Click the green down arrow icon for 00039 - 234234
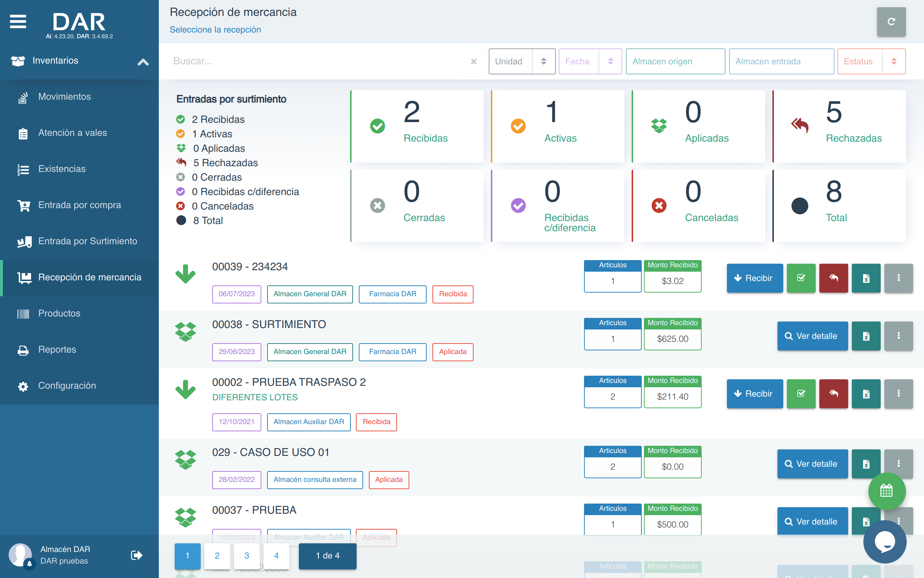Viewport: 924px width, 578px height. pyautogui.click(x=186, y=274)
